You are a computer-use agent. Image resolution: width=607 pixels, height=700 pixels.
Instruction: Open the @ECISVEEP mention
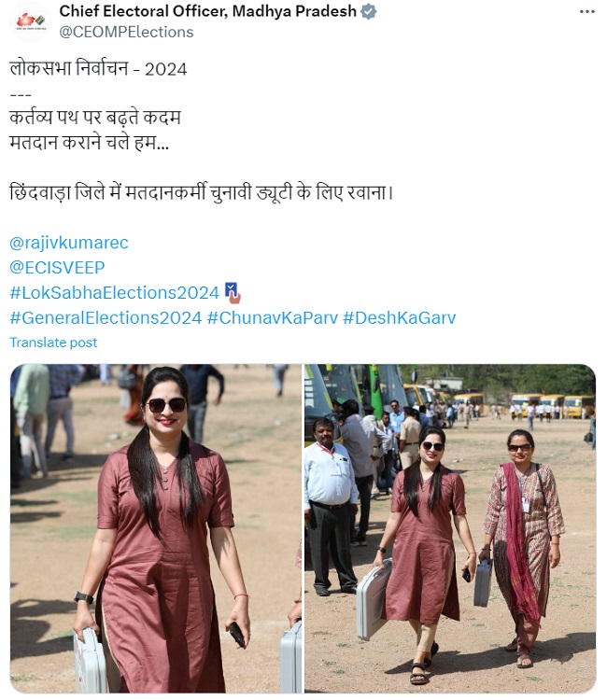click(57, 268)
